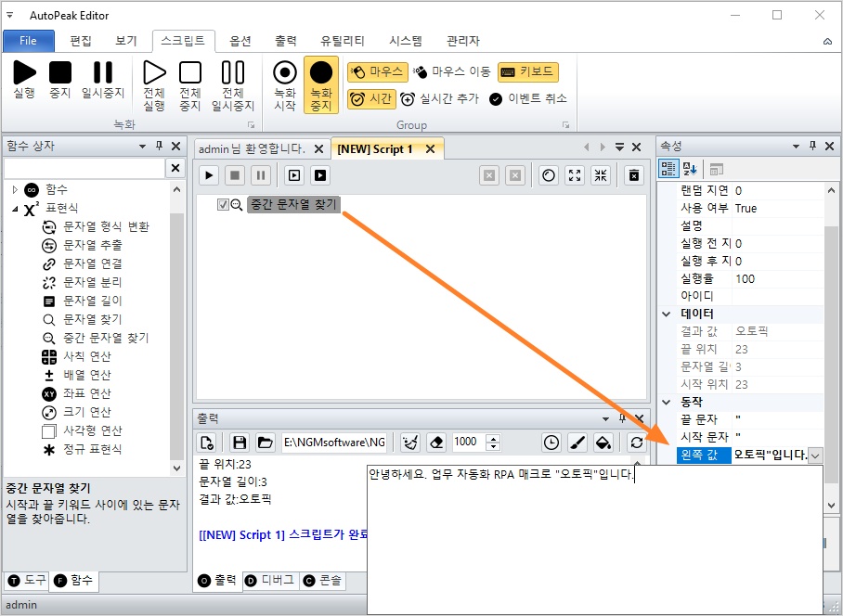
Task: Run the script with 실행 play icon
Action: 24,79
